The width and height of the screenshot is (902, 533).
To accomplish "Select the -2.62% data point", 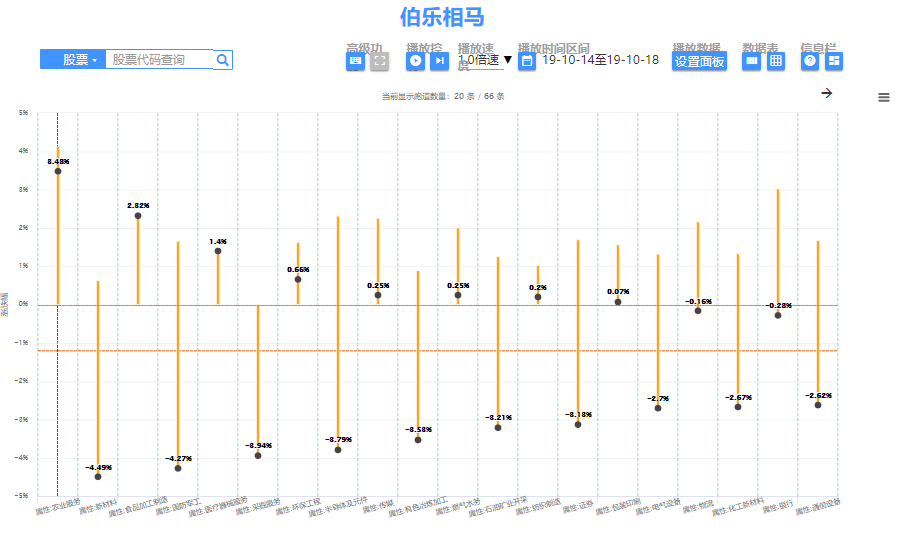I will pos(818,405).
